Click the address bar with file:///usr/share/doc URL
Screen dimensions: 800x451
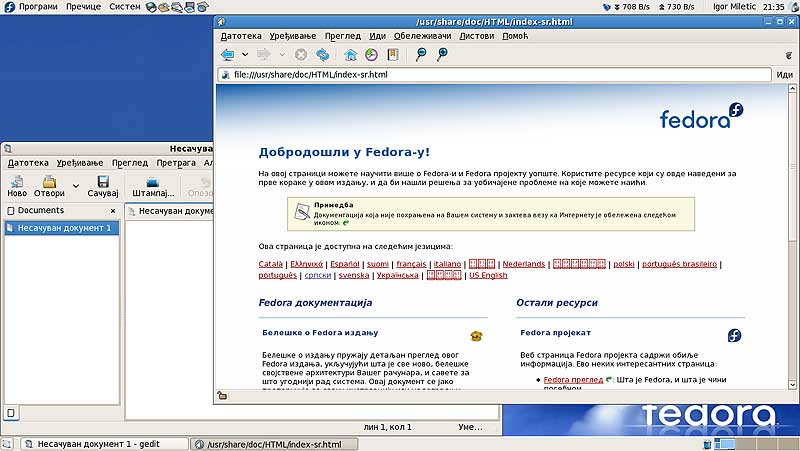(494, 74)
